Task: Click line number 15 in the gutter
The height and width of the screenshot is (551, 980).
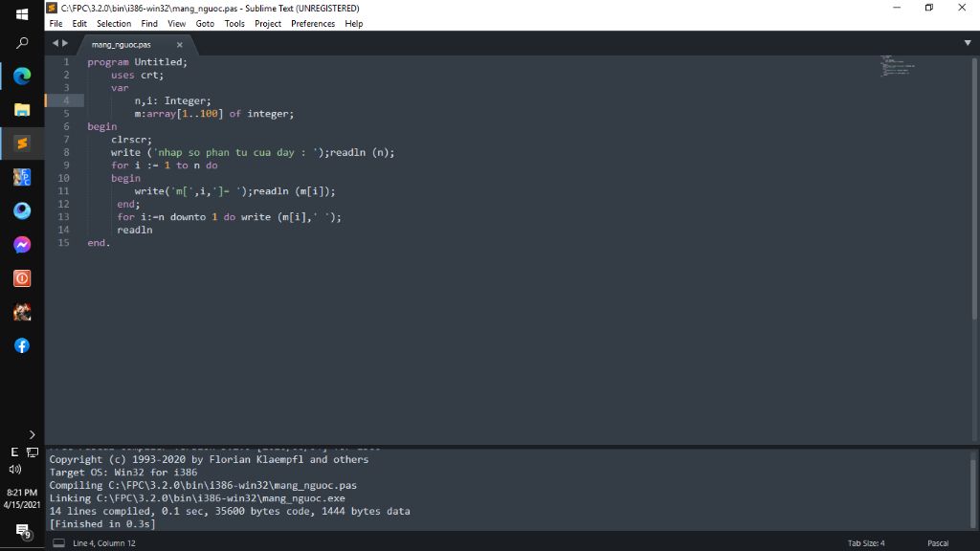Action: coord(64,242)
